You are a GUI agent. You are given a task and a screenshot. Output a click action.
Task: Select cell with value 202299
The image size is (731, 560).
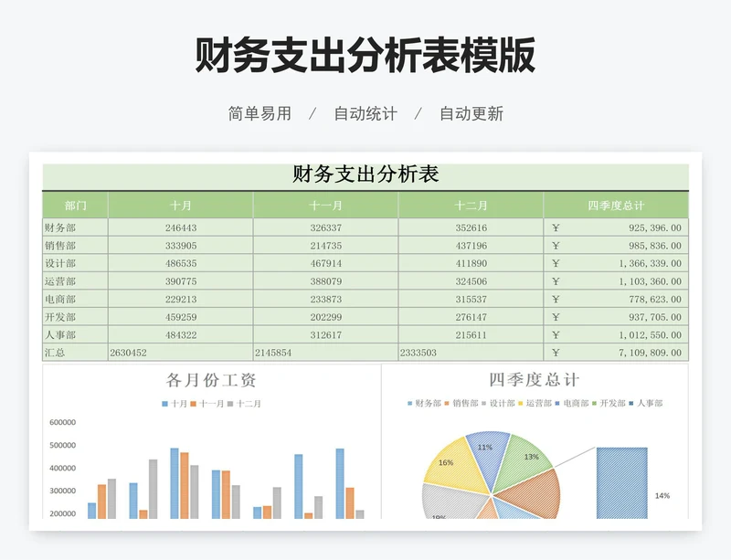pyautogui.click(x=325, y=317)
